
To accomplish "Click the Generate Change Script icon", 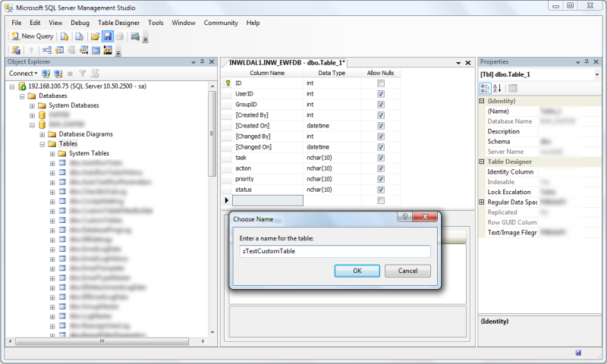I will click(16, 50).
